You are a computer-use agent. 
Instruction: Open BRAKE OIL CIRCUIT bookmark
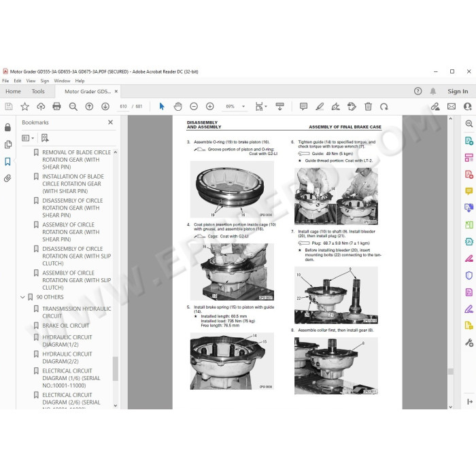65,326
